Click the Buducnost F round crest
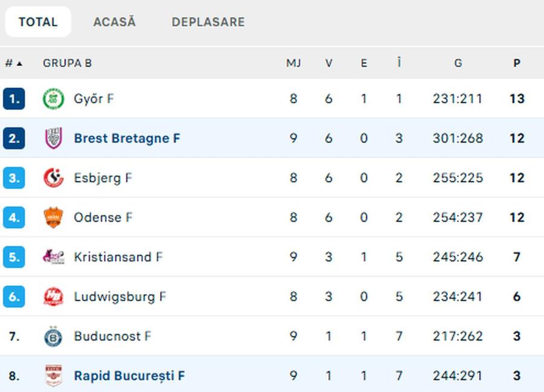Viewport: 544px width, 392px height. pos(53,336)
